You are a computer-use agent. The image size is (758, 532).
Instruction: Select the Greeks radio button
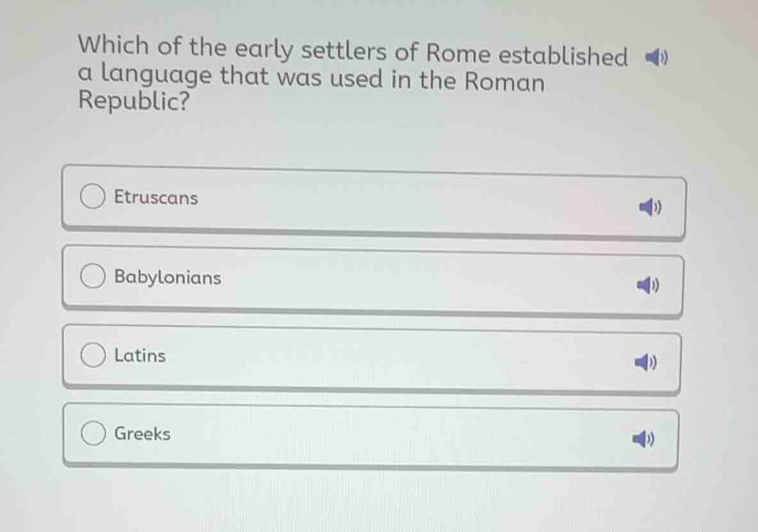pyautogui.click(x=93, y=432)
